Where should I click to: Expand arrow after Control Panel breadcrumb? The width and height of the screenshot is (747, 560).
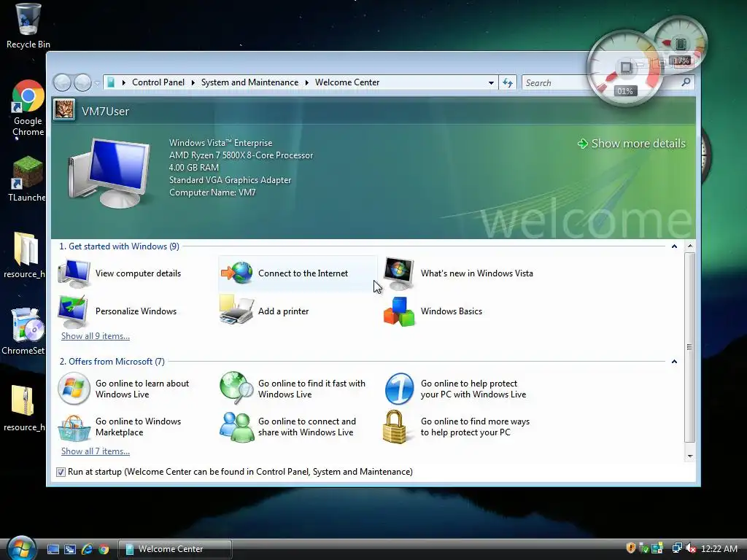click(x=193, y=82)
